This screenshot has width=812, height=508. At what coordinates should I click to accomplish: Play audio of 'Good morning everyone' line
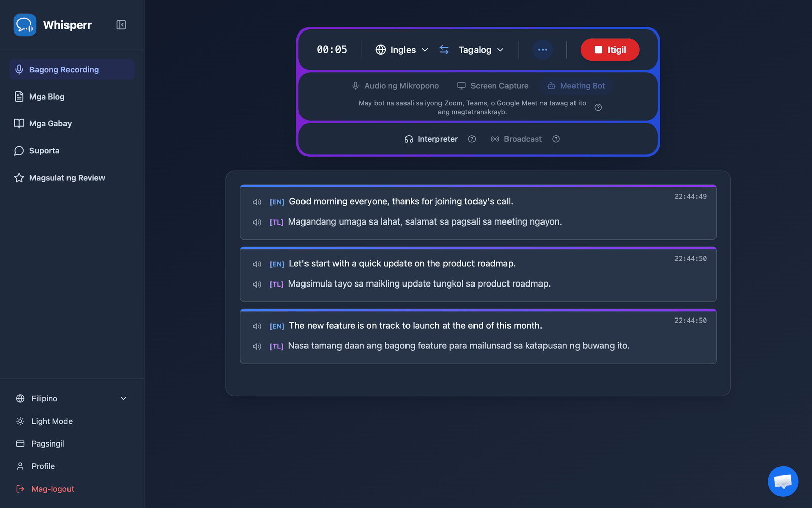(x=257, y=202)
